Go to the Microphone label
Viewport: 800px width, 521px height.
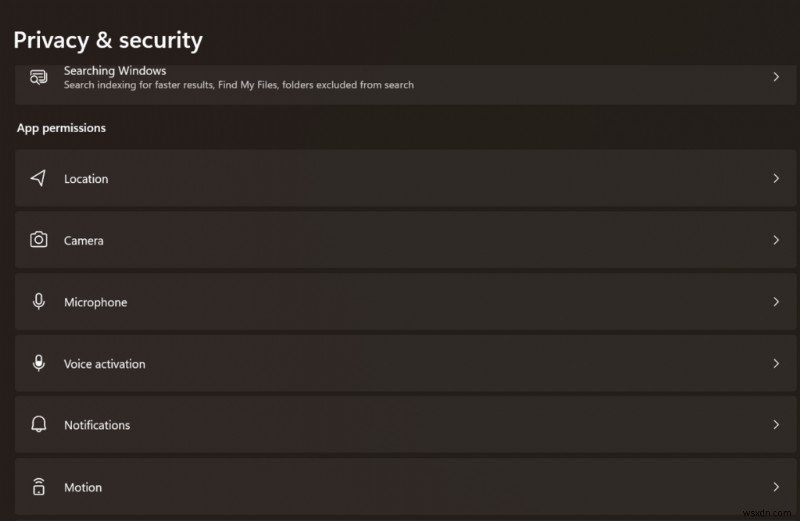click(96, 302)
